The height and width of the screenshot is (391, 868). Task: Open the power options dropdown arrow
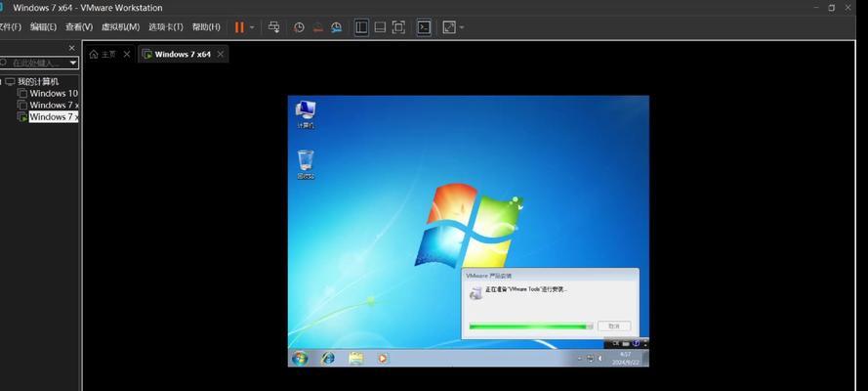coord(253,27)
